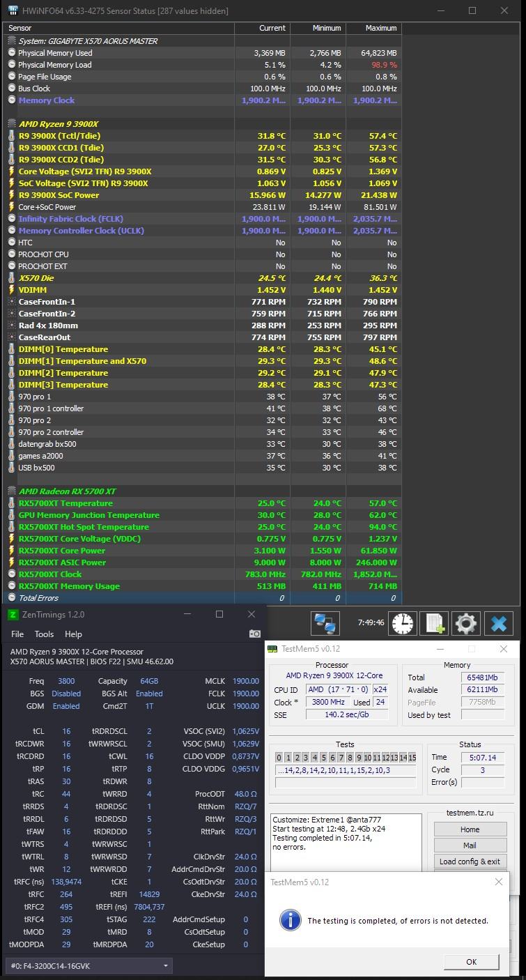Select the AMD Radeon RX 5700 XT group header

tap(202, 491)
